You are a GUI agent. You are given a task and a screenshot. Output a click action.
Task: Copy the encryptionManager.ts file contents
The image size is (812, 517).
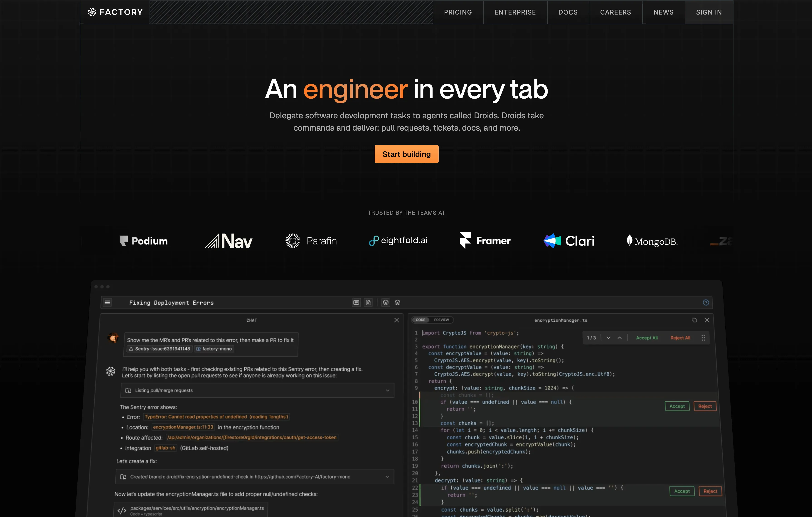694,320
